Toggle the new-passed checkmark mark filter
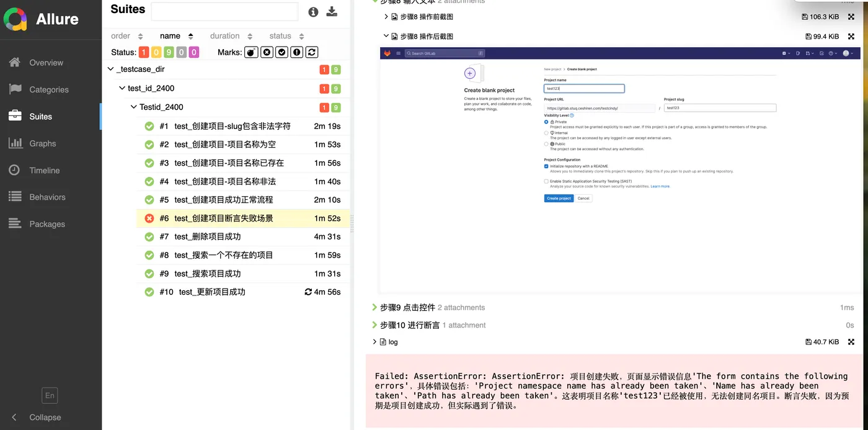 281,52
